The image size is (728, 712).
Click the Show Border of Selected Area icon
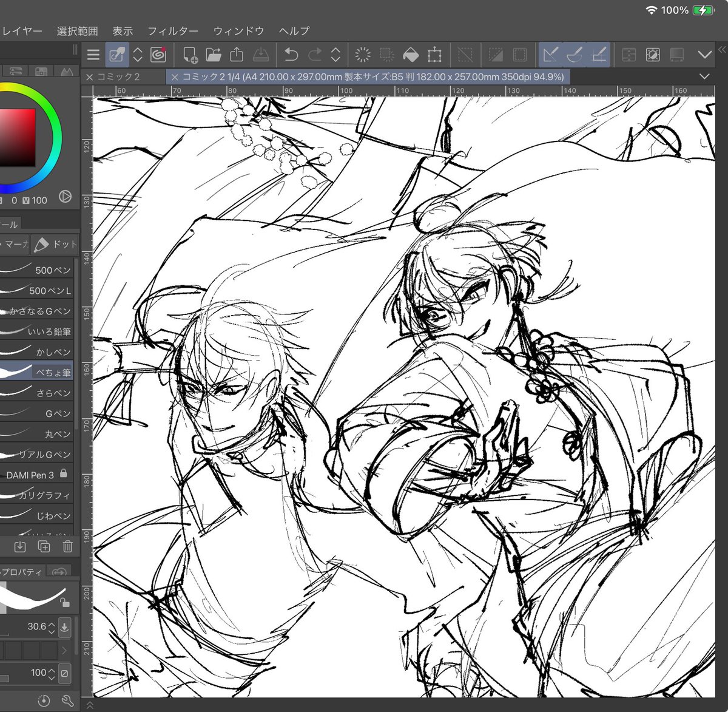[520, 55]
